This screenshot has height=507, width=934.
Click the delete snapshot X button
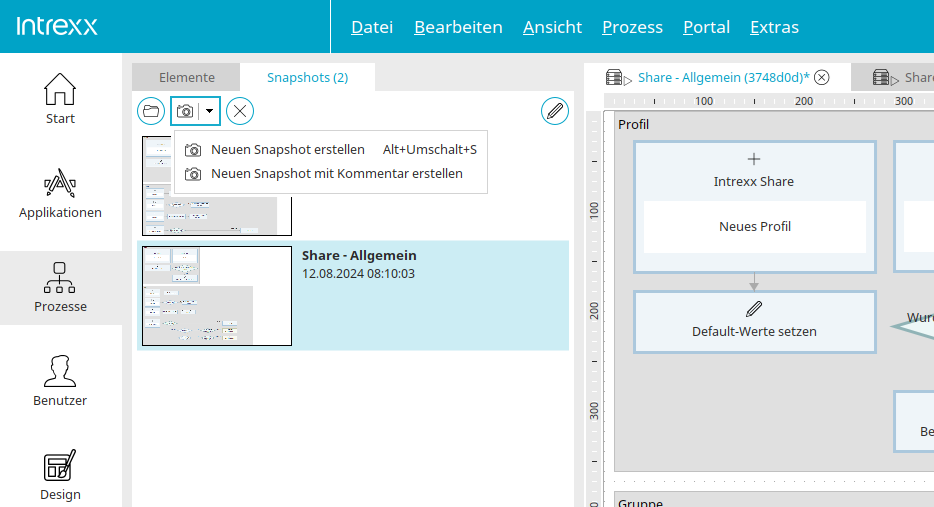[240, 111]
